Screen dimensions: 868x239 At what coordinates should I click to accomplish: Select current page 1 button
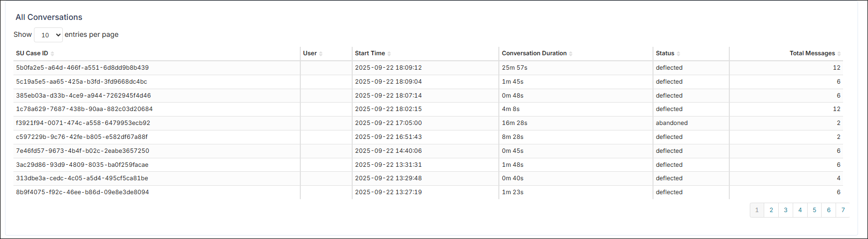(x=757, y=210)
